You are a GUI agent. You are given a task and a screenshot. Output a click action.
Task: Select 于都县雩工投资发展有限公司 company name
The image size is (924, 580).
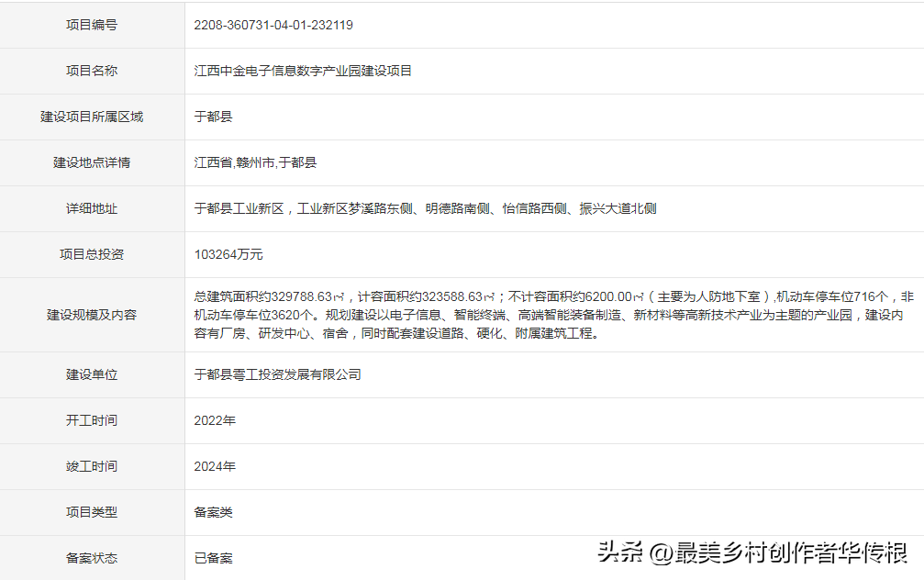(x=277, y=374)
